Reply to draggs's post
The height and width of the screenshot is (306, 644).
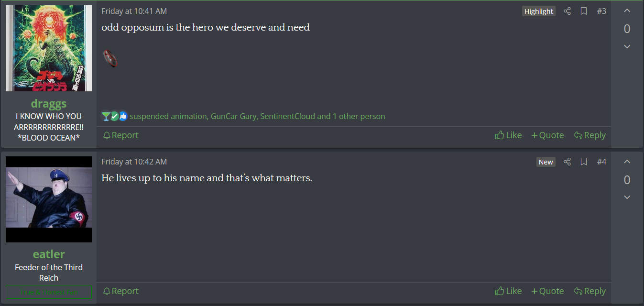(x=589, y=135)
